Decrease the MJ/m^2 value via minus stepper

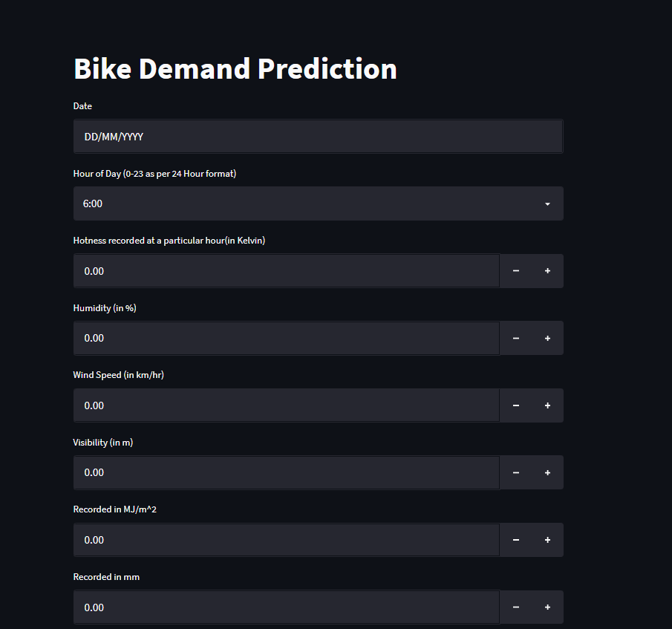(515, 539)
